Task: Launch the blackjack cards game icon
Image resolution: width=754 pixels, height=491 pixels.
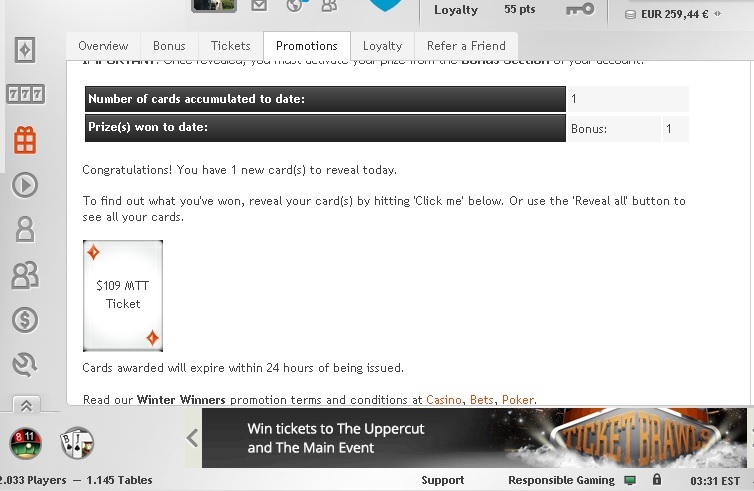Action: (x=77, y=443)
